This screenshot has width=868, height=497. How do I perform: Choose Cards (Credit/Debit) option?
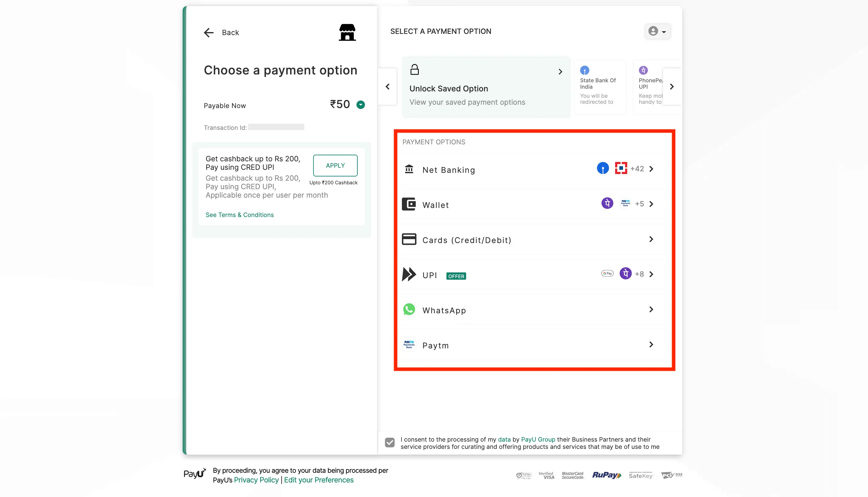point(531,240)
